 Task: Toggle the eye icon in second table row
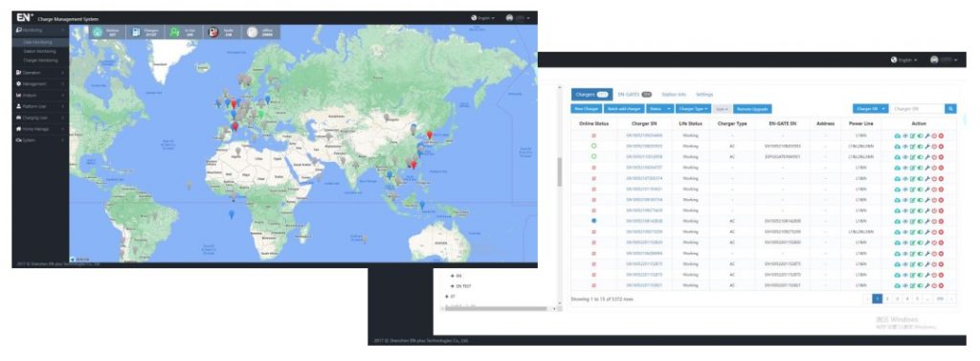click(905, 147)
